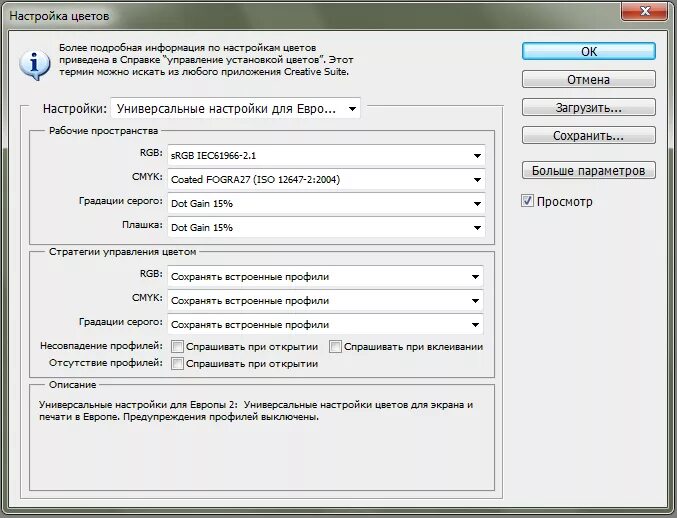677x518 pixels.
Task: Click the Описание text about Европы 2
Action: [256, 411]
